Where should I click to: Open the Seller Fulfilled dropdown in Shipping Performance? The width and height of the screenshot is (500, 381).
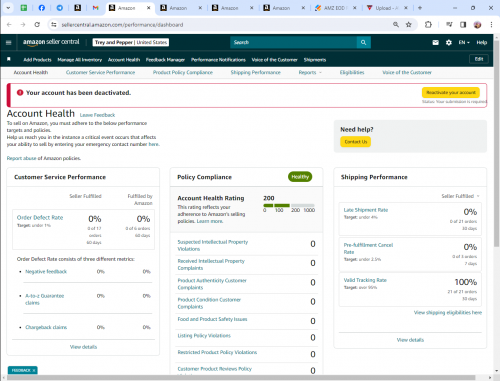point(461,196)
